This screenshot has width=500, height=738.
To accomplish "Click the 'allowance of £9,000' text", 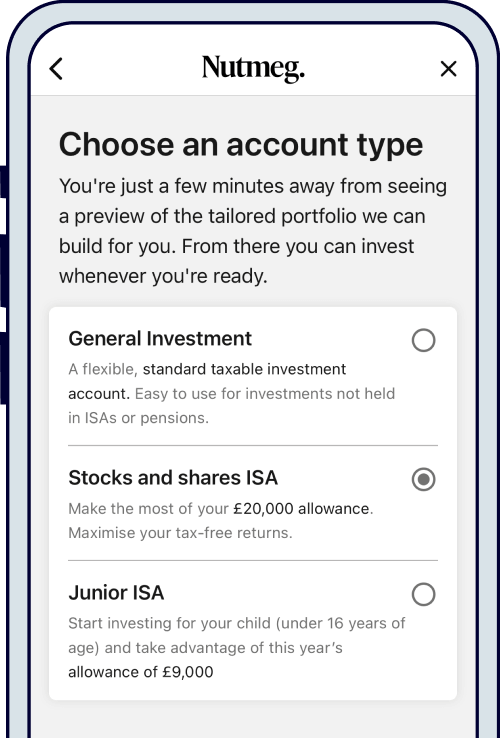I will tap(141, 672).
